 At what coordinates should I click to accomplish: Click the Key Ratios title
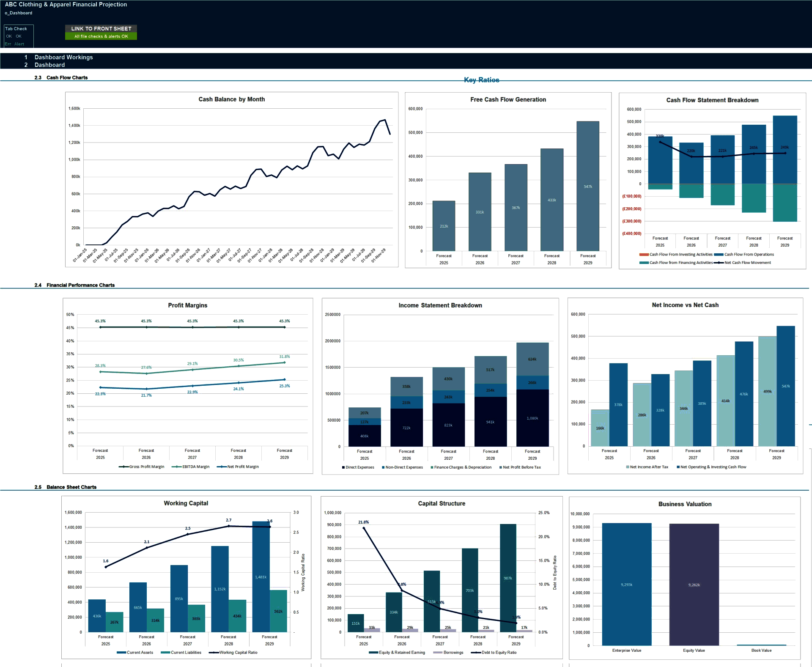pos(481,80)
